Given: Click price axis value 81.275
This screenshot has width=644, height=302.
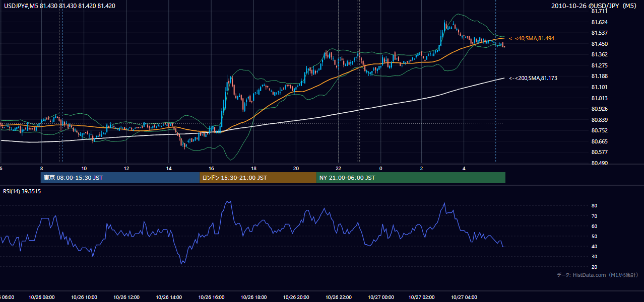Looking at the screenshot, I should 599,65.
